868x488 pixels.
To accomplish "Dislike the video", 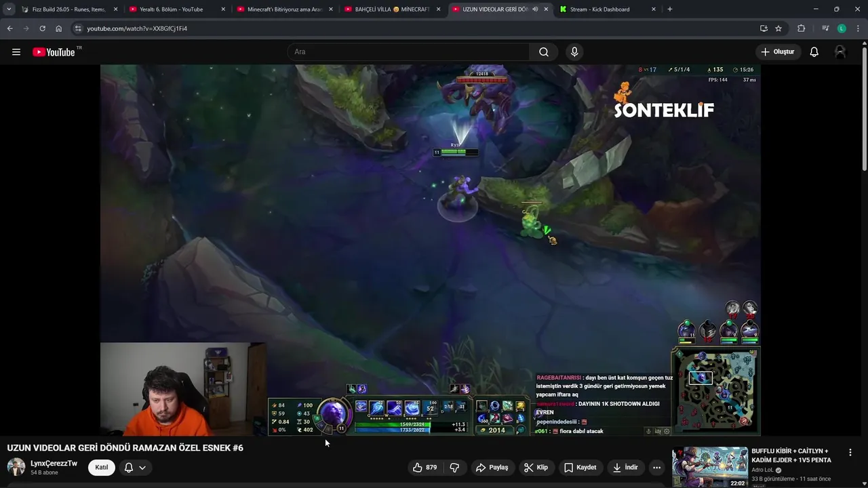I will tap(454, 468).
